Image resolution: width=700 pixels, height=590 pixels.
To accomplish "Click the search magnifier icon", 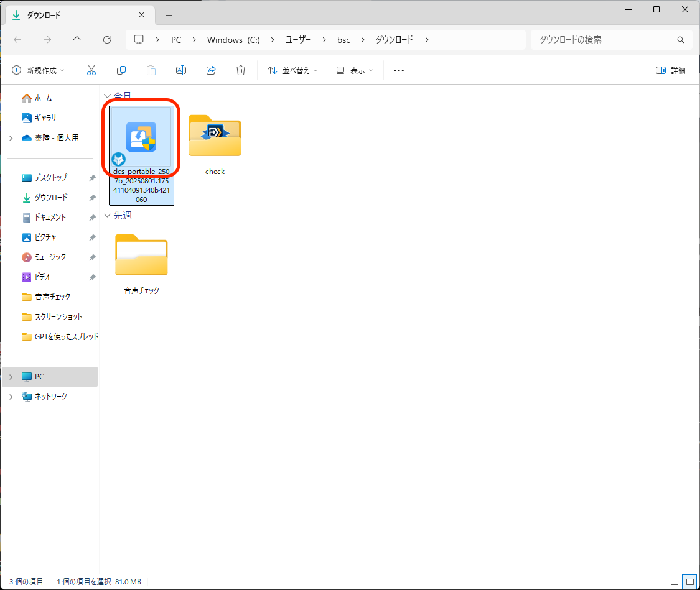I will tap(680, 40).
